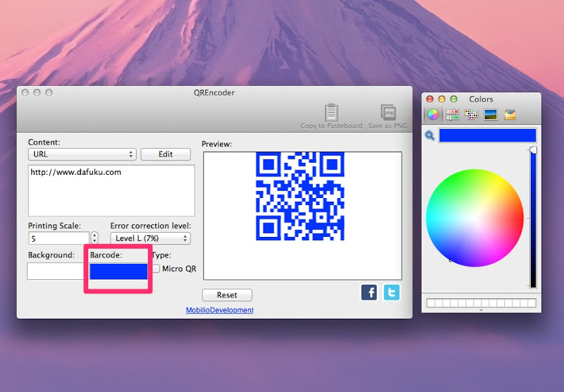Enable the Micro QR checkbox
The width and height of the screenshot is (564, 392).
[156, 269]
